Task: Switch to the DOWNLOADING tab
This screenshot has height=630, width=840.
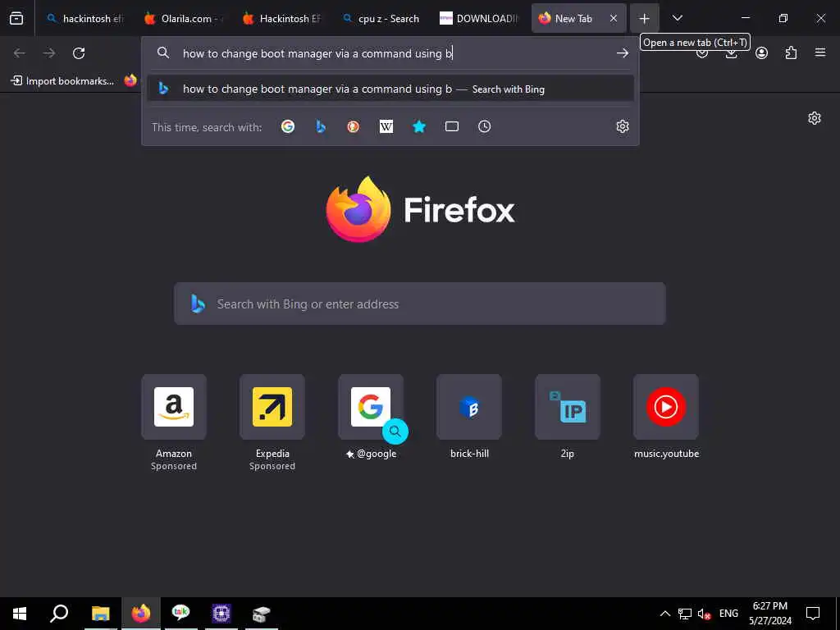Action: (x=479, y=18)
